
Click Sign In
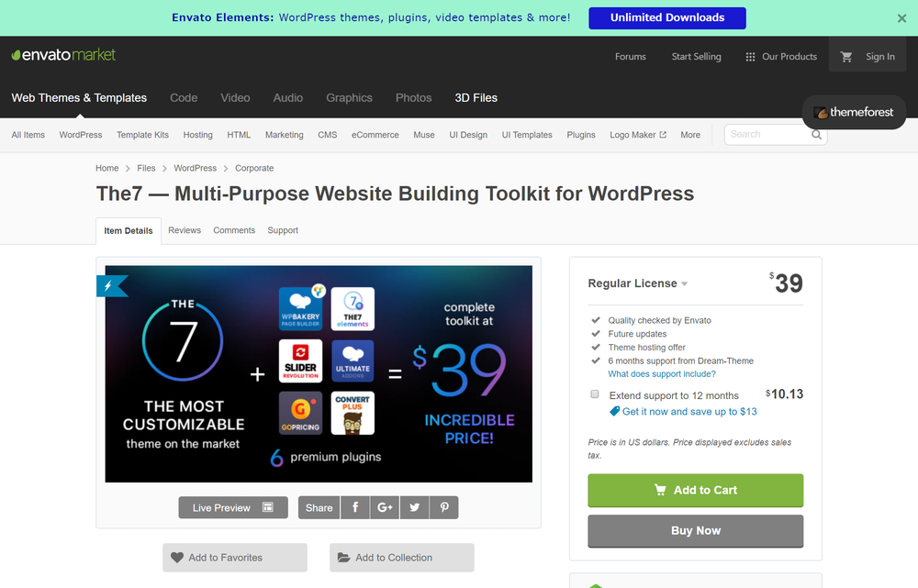tap(880, 57)
